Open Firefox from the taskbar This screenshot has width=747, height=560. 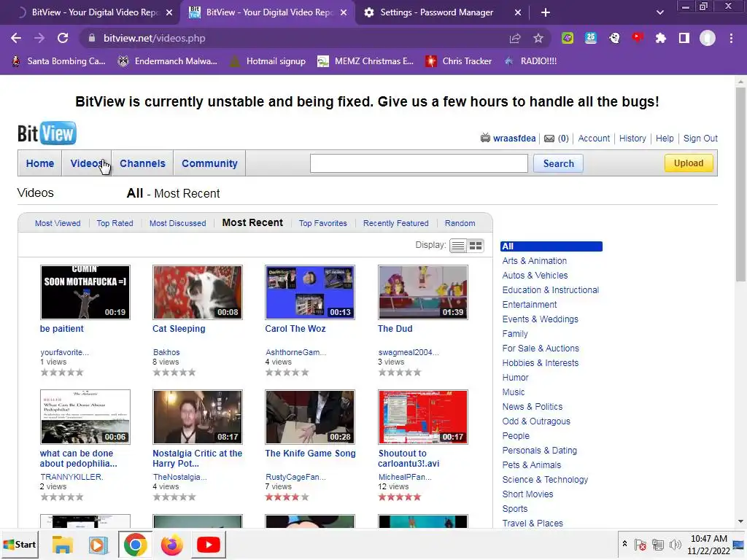pyautogui.click(x=172, y=545)
